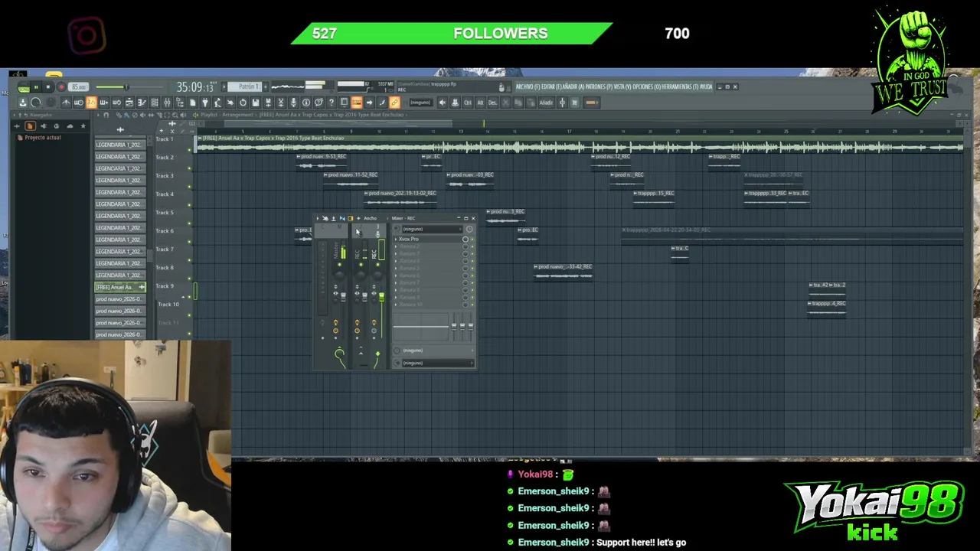The image size is (980, 551).
Task: Click the plugin plug icon
Action: point(205,103)
